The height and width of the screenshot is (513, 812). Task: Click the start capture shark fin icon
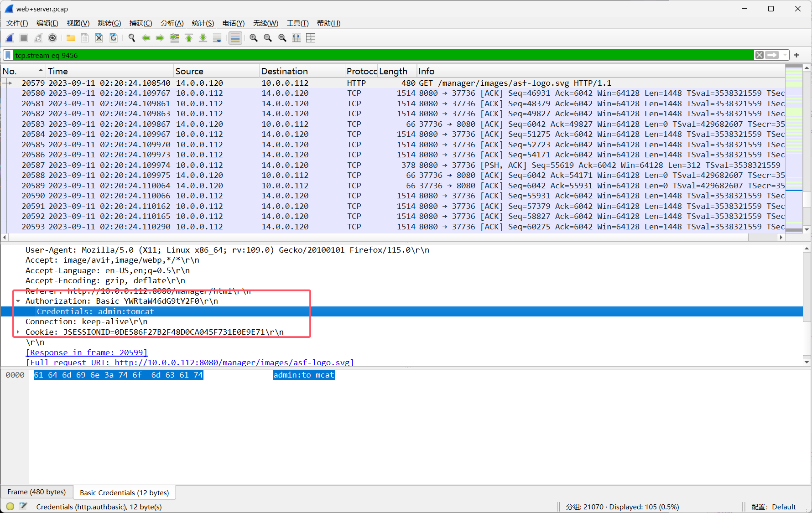pyautogui.click(x=10, y=38)
